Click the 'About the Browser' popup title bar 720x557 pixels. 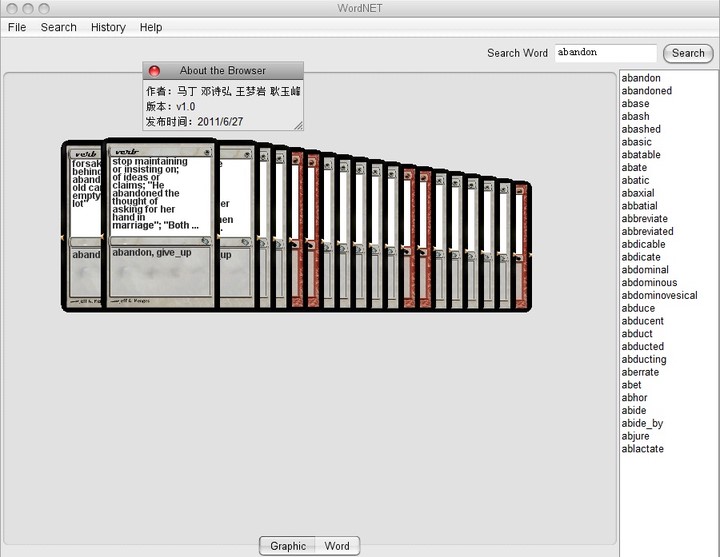click(x=223, y=71)
